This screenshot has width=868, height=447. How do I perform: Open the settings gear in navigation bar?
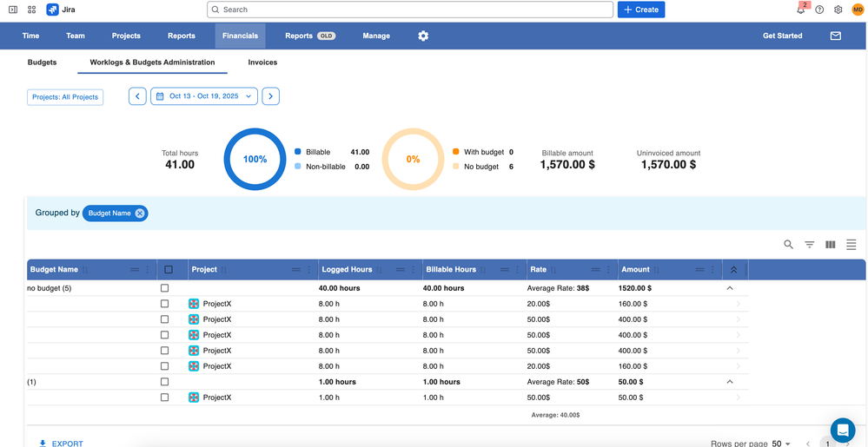(423, 36)
